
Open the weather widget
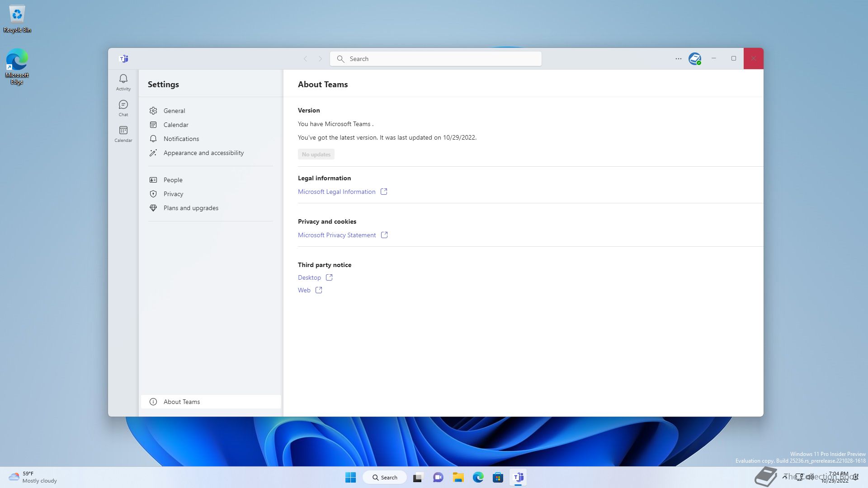[x=33, y=477]
